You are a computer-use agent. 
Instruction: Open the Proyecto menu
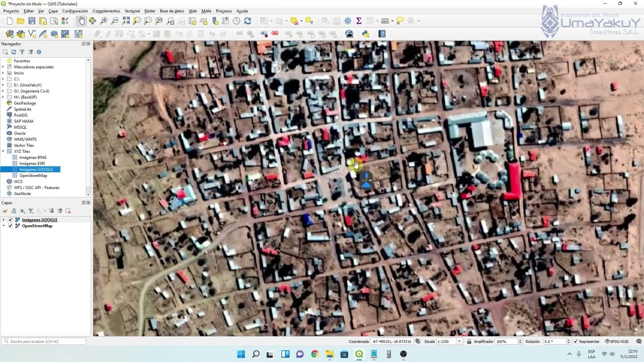click(x=11, y=11)
